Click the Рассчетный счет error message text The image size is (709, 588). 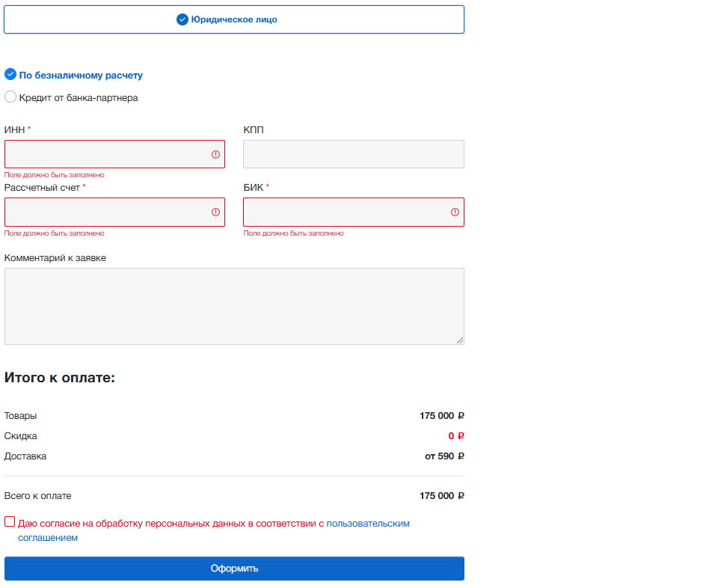pos(55,233)
